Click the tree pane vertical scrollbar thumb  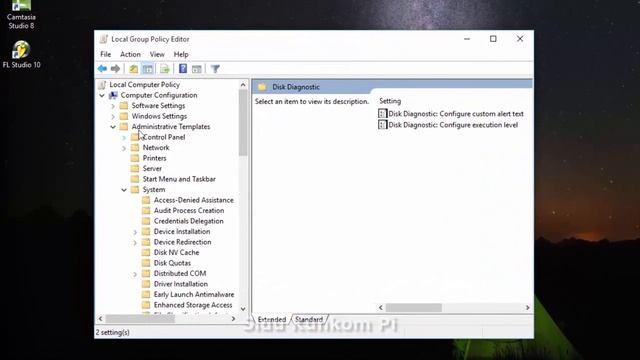click(243, 122)
